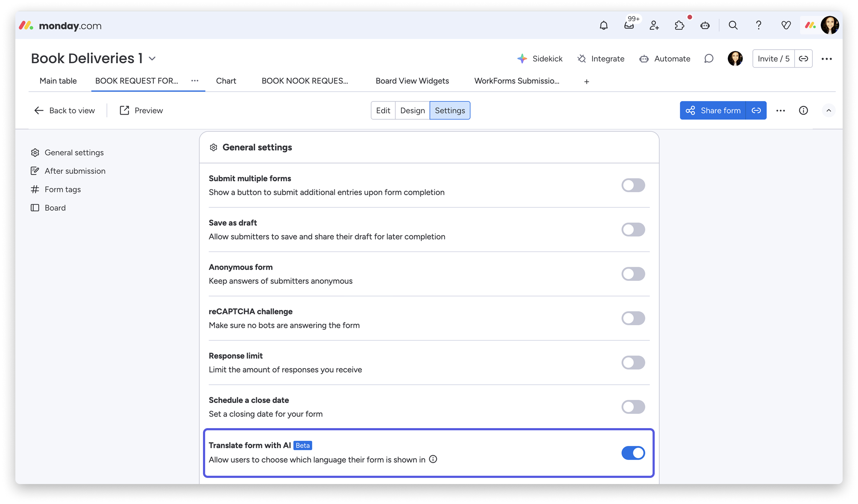Copy board link icon next to Invite
858x504 pixels.
pos(804,59)
